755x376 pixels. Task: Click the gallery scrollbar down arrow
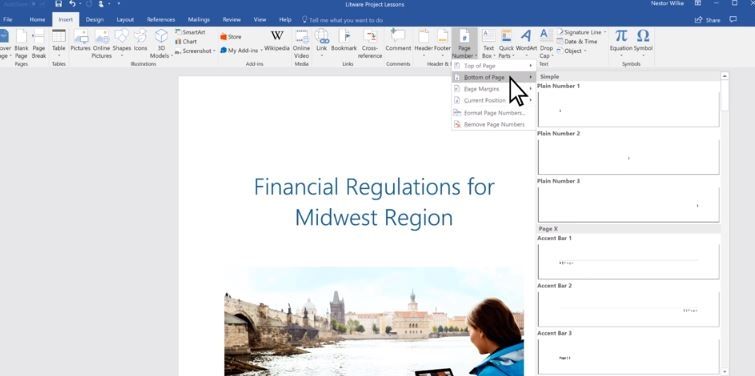pos(725,371)
